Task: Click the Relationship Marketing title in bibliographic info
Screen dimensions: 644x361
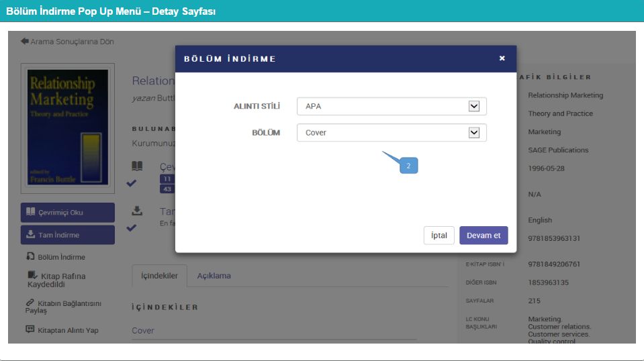Action: pos(565,95)
